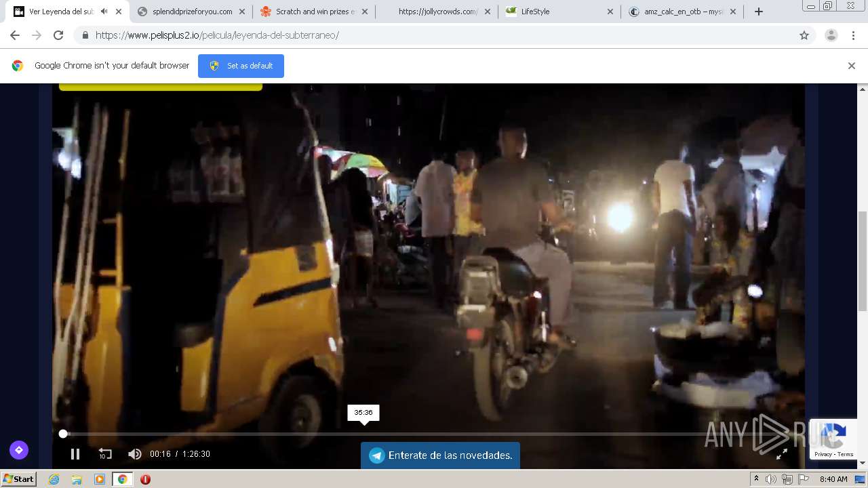Image resolution: width=868 pixels, height=488 pixels.
Task: Rewind the video 10 seconds
Action: pos(105,454)
